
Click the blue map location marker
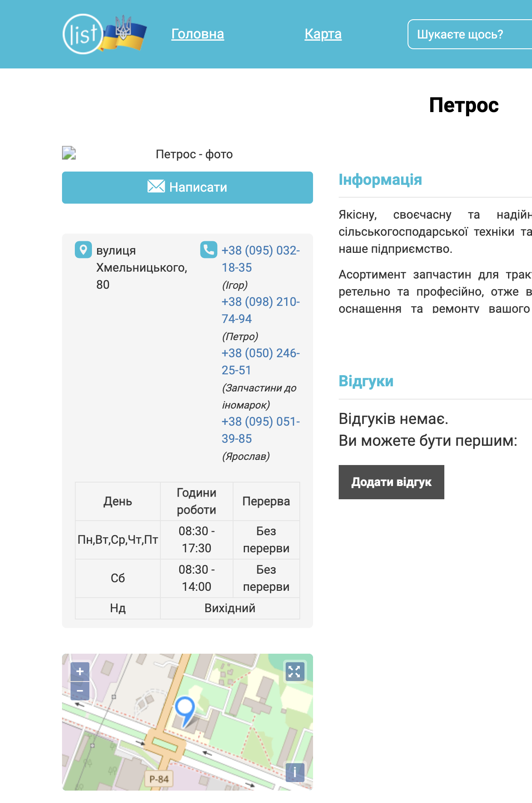185,712
